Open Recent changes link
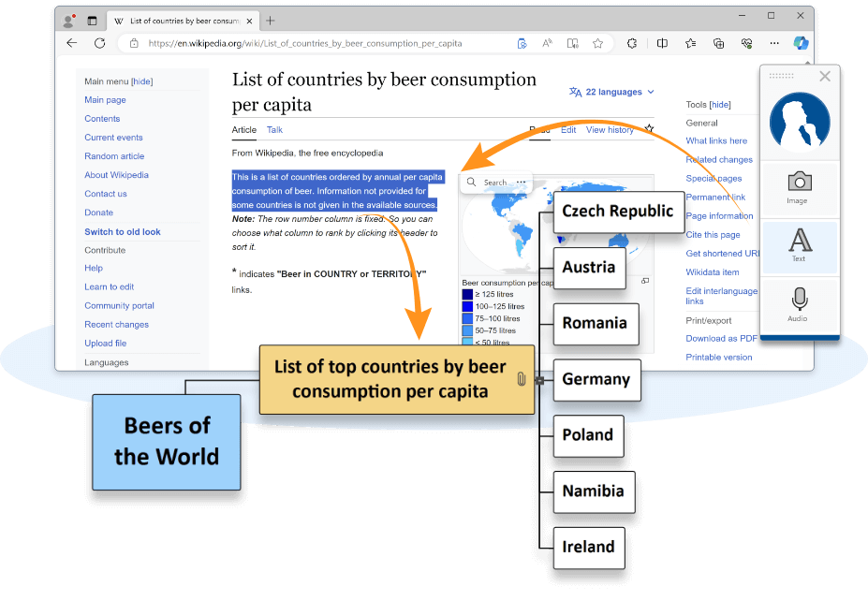The width and height of the screenshot is (868, 601). [x=116, y=324]
